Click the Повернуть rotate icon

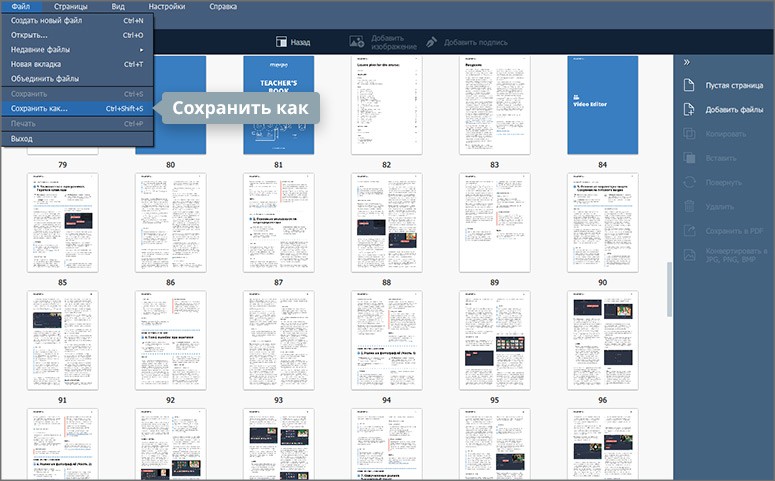(689, 182)
